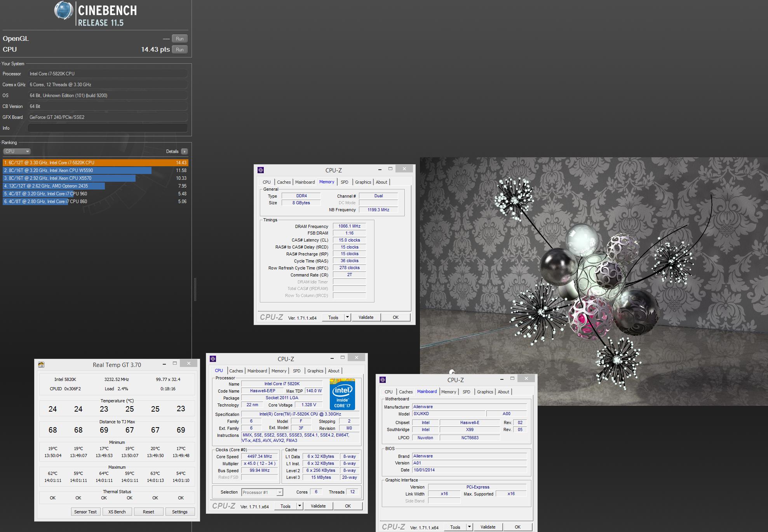
Task: Minimize the CPU-Z CPU window
Action: click(332, 358)
